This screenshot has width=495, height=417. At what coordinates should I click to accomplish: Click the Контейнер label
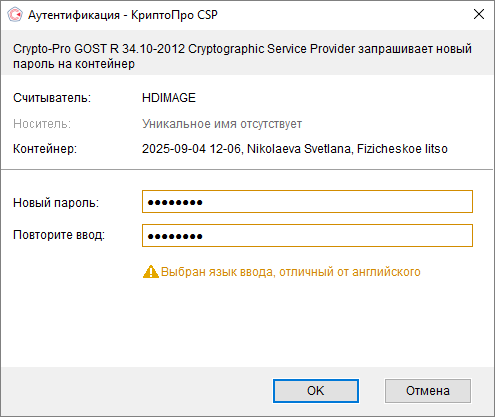coord(45,149)
